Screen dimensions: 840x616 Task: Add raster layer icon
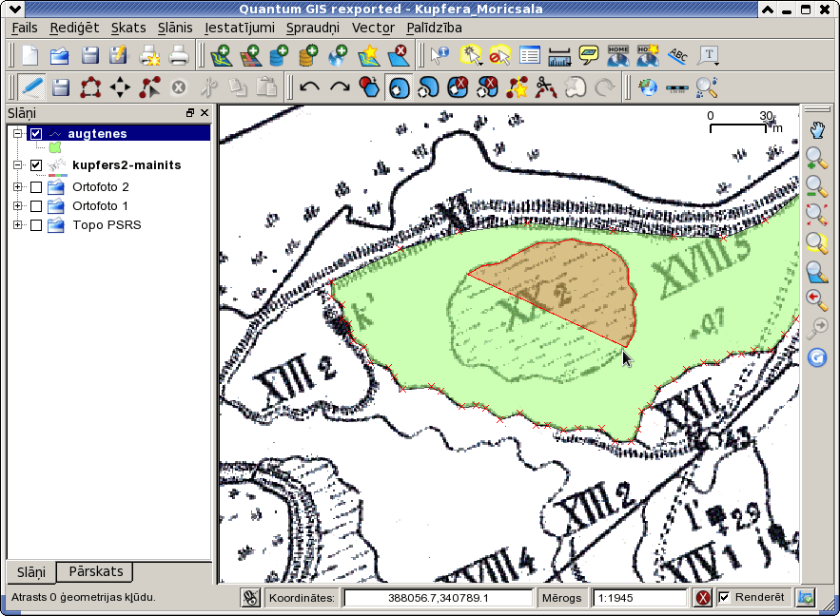[x=250, y=55]
